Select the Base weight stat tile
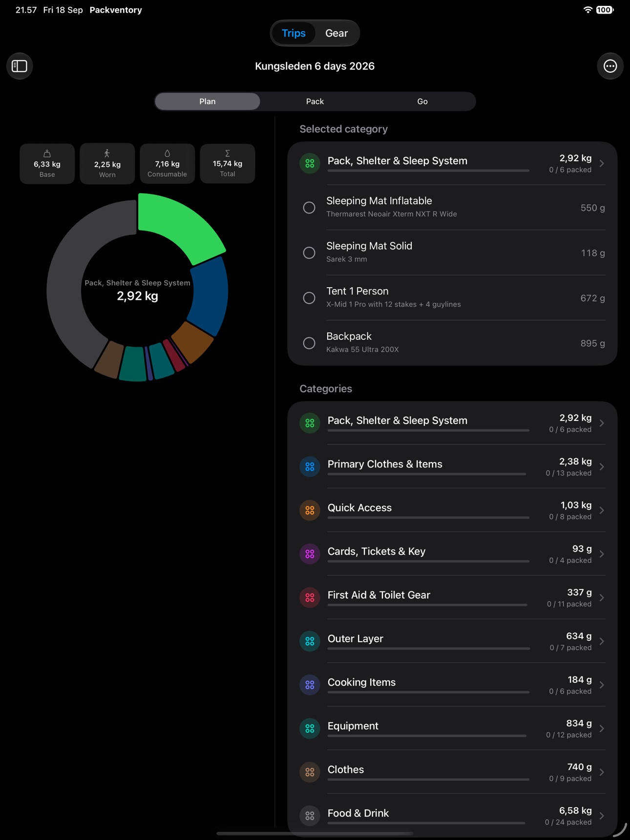 click(47, 164)
